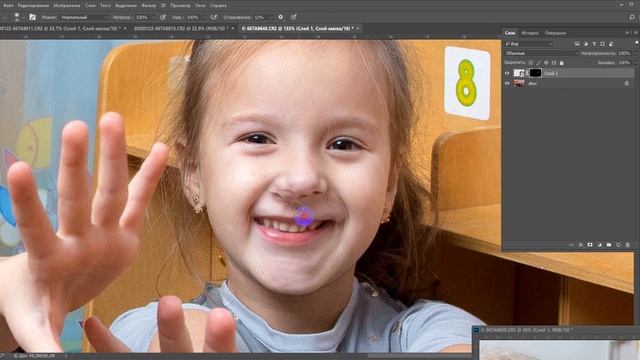
Task: Filter layers by shape layers icon
Action: 602,44
